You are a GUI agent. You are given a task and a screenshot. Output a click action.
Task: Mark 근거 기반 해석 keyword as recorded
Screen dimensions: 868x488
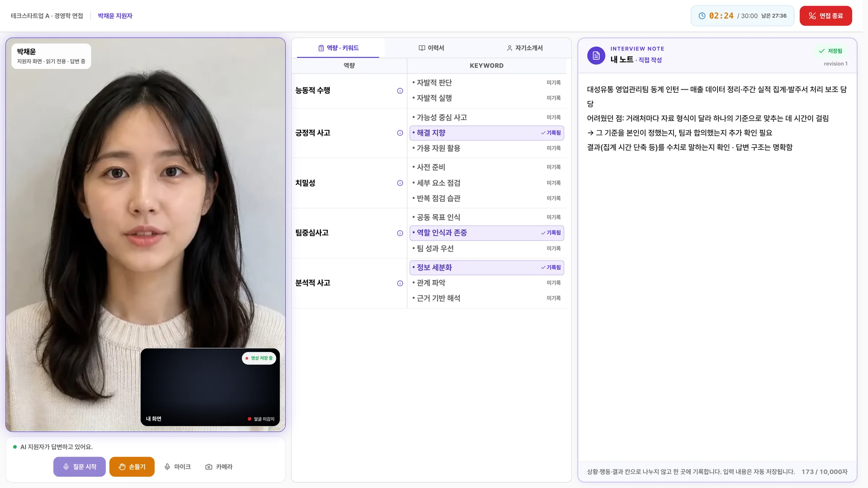pos(486,298)
